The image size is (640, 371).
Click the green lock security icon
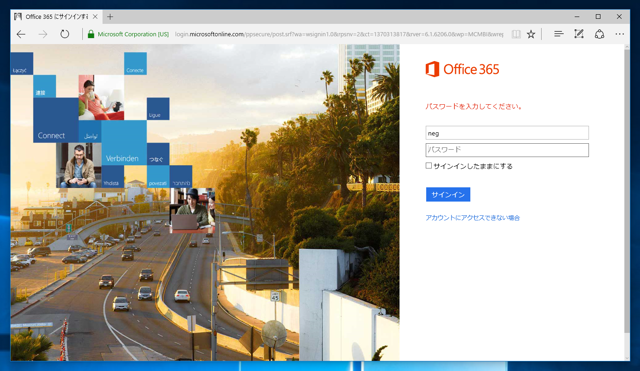[91, 34]
